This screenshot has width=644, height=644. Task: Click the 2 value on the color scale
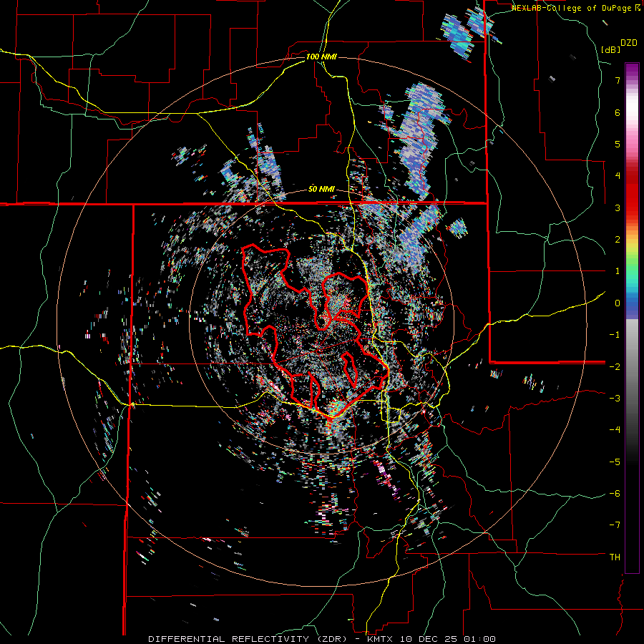tap(618, 240)
